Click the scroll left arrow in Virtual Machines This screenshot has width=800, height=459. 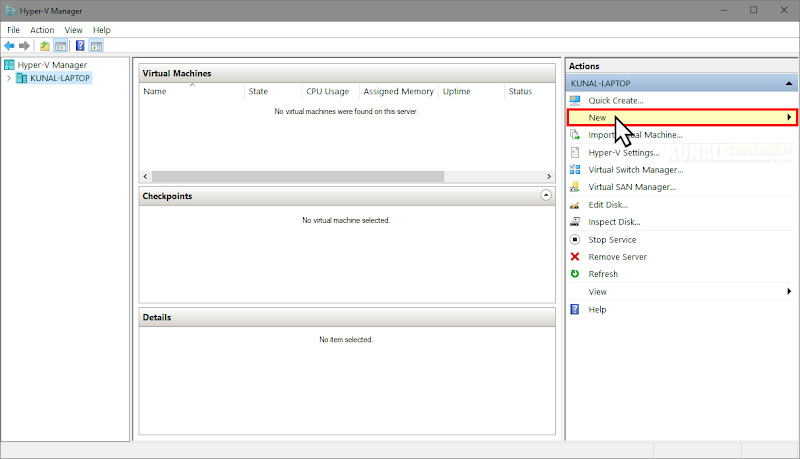pyautogui.click(x=145, y=176)
